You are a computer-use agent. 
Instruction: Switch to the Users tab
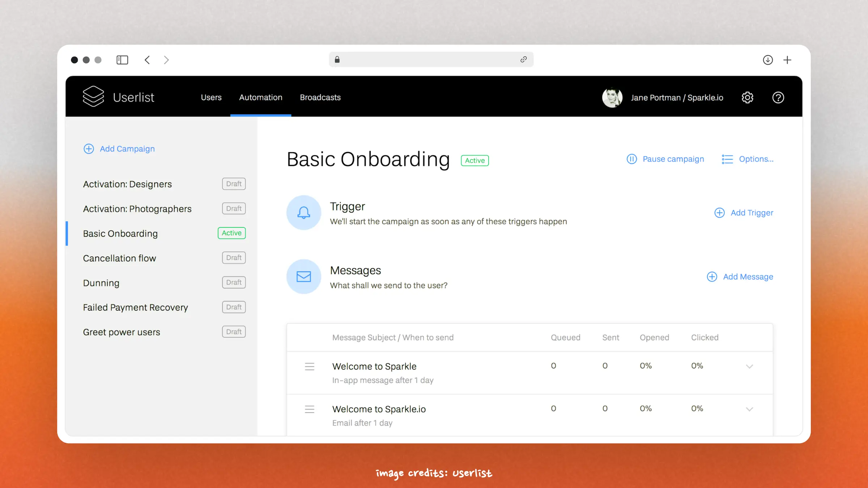[211, 97]
